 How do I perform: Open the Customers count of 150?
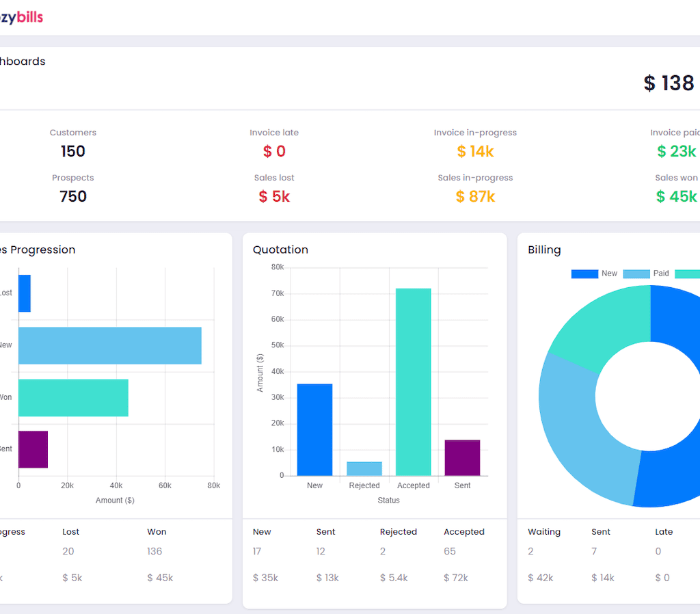pos(73,152)
